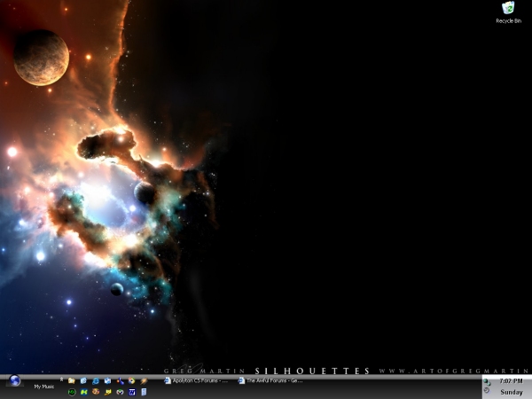The image size is (532, 399).
Task: Expand the quick launch double-chevron
Action: [61, 379]
